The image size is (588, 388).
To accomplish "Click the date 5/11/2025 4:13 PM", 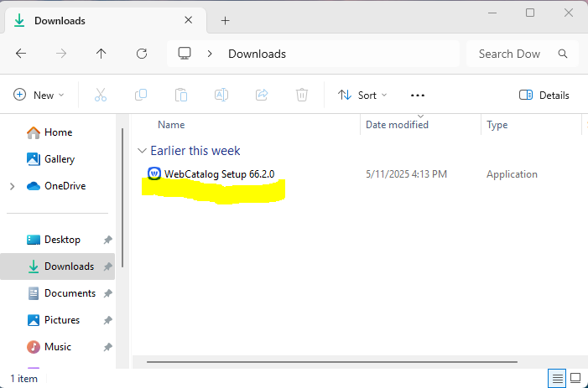I will point(407,174).
